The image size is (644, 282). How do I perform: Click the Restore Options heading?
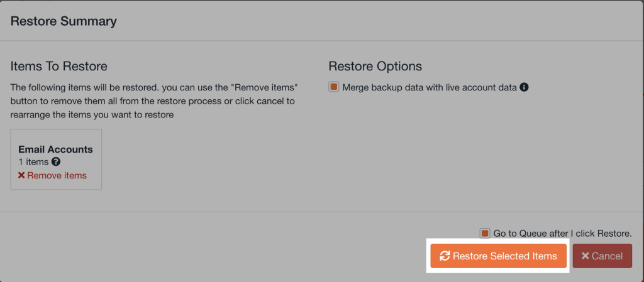375,67
